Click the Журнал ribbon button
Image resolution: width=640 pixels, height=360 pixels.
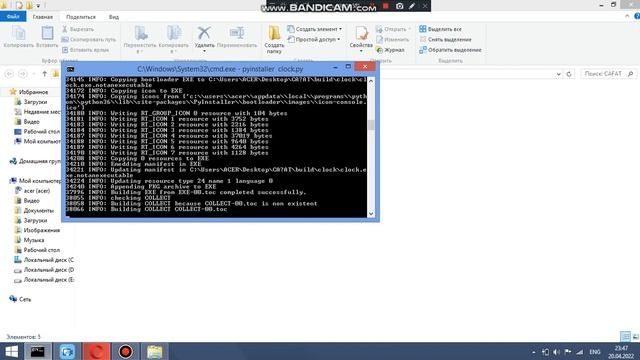tap(390, 50)
